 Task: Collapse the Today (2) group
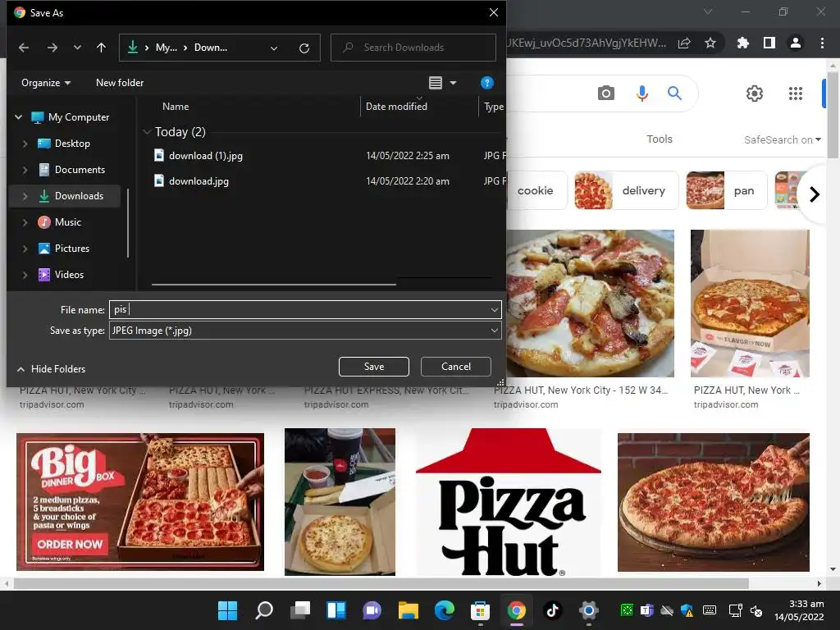[x=147, y=132]
